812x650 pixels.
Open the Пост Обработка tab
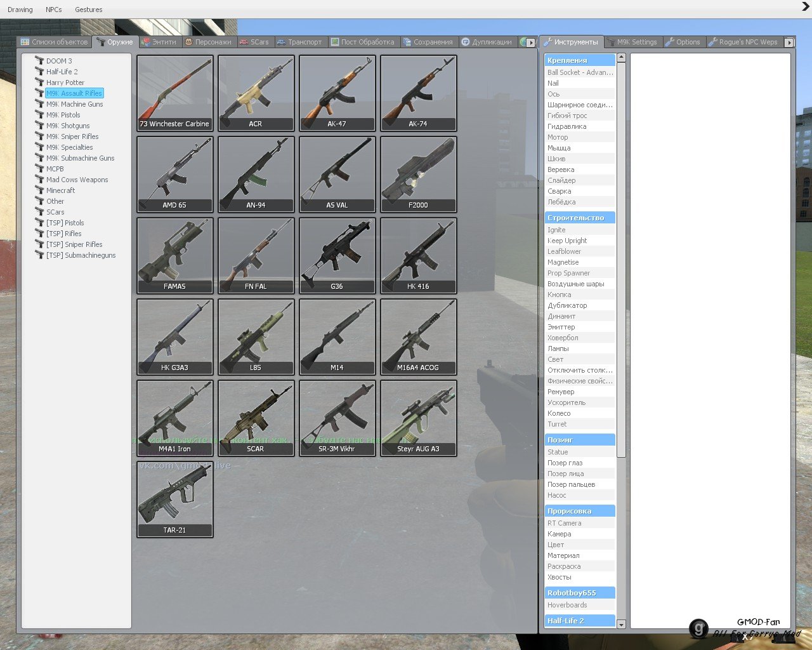click(363, 42)
